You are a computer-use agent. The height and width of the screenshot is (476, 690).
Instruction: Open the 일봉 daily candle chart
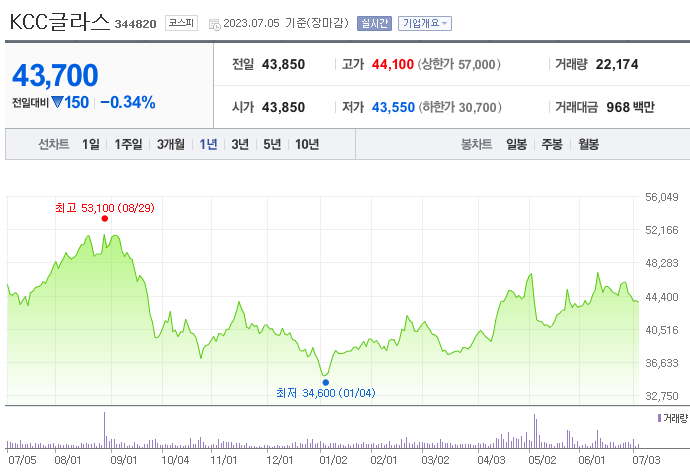click(x=516, y=144)
